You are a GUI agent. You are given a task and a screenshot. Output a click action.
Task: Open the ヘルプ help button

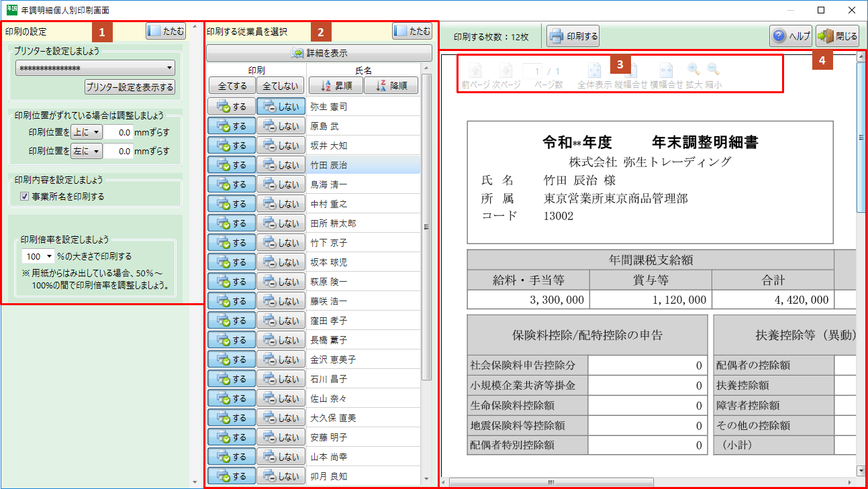pyautogui.click(x=791, y=37)
